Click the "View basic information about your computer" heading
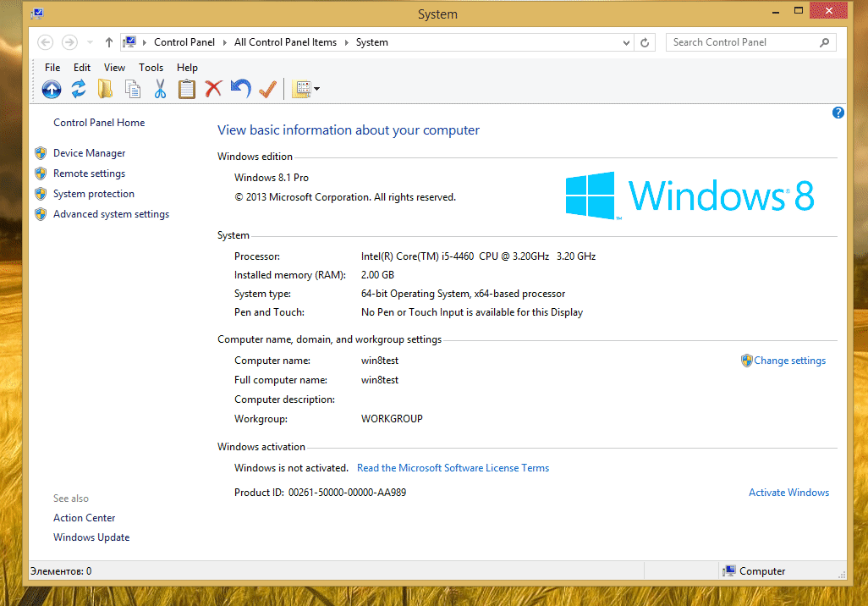The image size is (868, 606). tap(349, 130)
